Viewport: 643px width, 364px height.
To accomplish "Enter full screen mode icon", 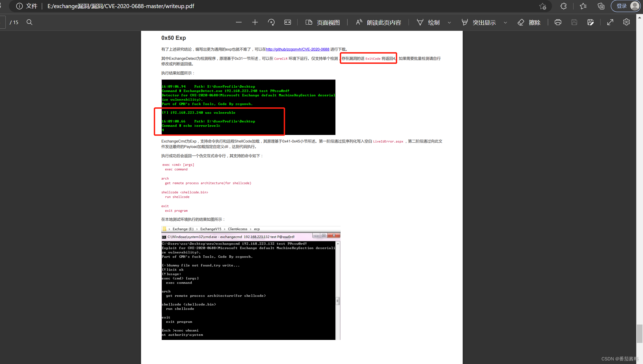I will point(610,22).
